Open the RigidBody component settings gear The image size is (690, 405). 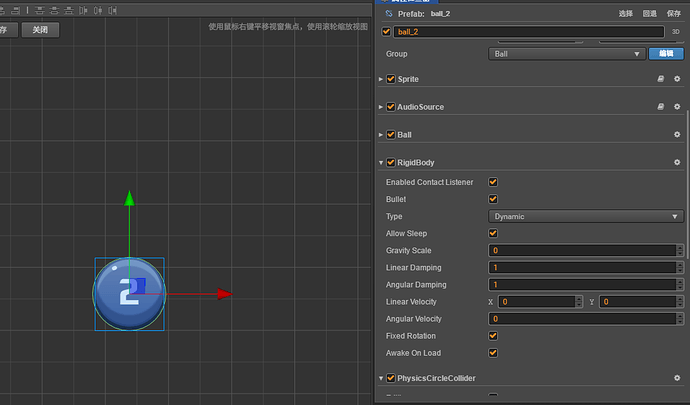coord(677,162)
